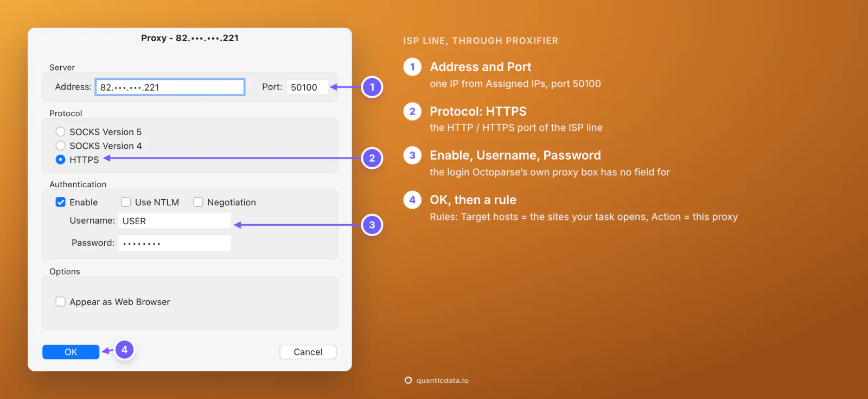Click 'the HTTP / HTTPS port' description
868x399 pixels.
point(516,128)
